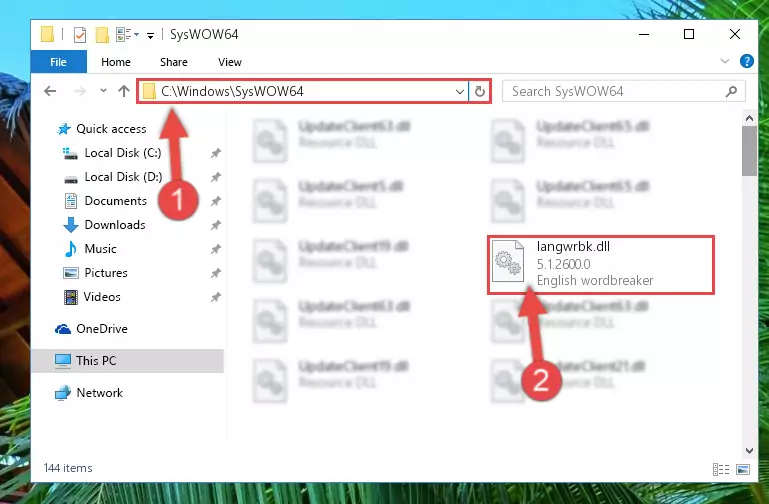Open Customize Quick Access Toolbar dropdown arrow
This screenshot has height=504, width=769.
[150, 35]
